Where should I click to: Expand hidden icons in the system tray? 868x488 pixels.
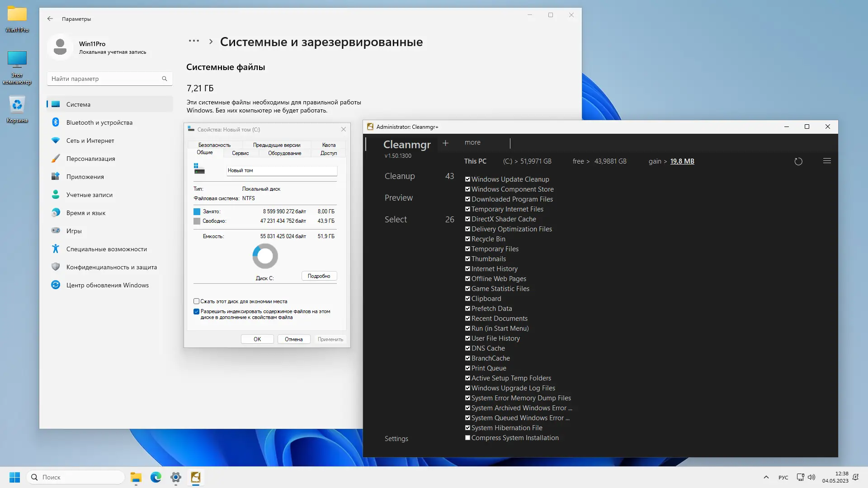(x=766, y=477)
